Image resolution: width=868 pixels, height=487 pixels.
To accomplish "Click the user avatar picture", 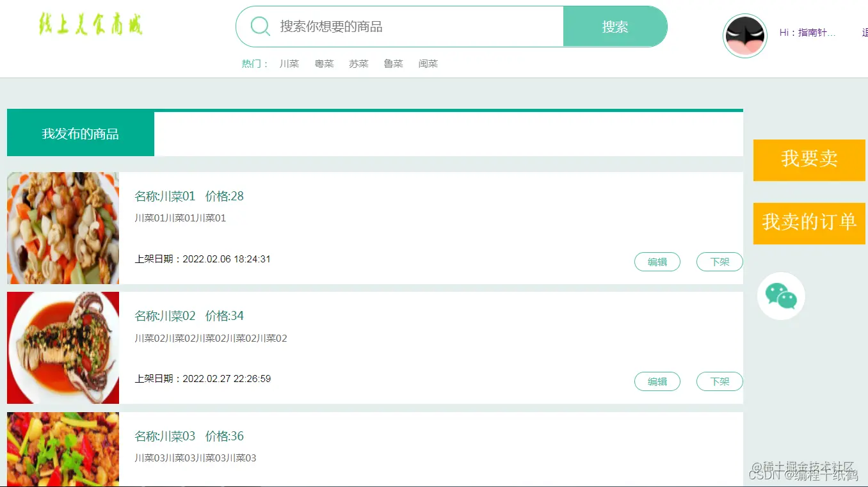I will point(745,36).
